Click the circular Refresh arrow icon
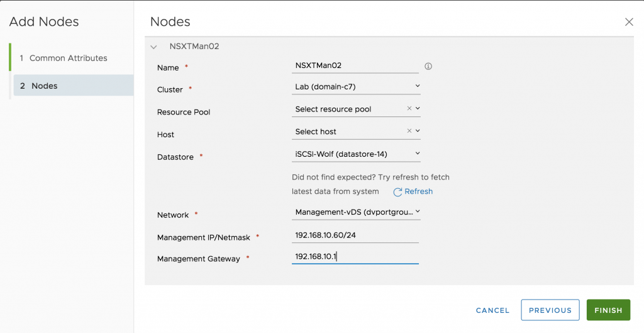This screenshot has width=644, height=333. [x=397, y=192]
